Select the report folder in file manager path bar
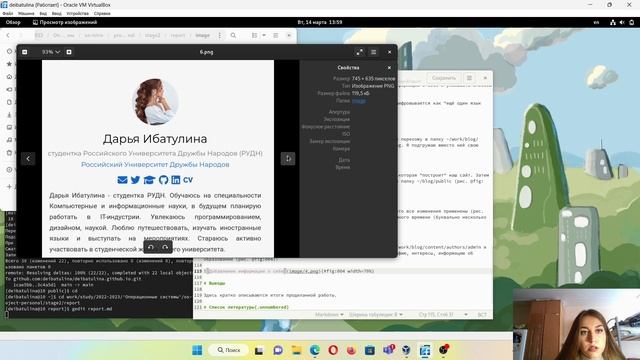This screenshot has height=360, width=640. click(x=178, y=36)
